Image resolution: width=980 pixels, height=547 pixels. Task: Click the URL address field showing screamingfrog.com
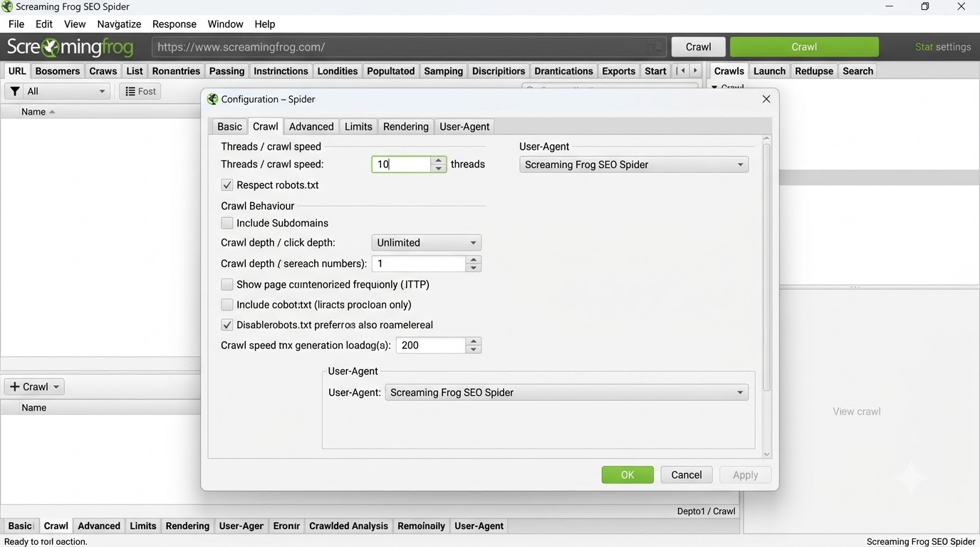point(409,47)
